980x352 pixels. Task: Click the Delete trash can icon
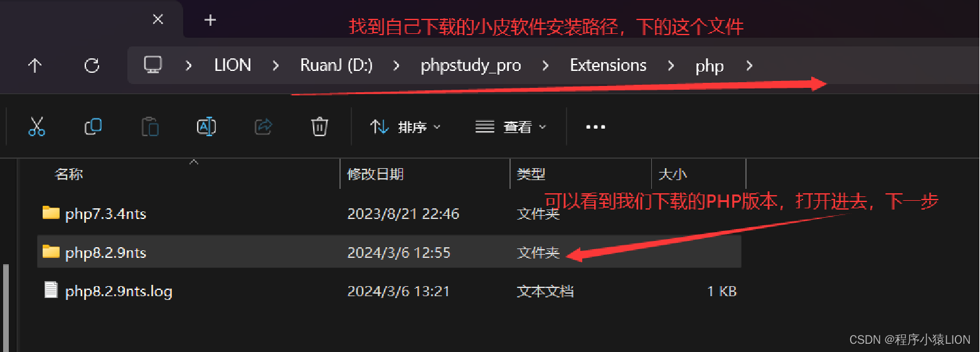coord(319,127)
